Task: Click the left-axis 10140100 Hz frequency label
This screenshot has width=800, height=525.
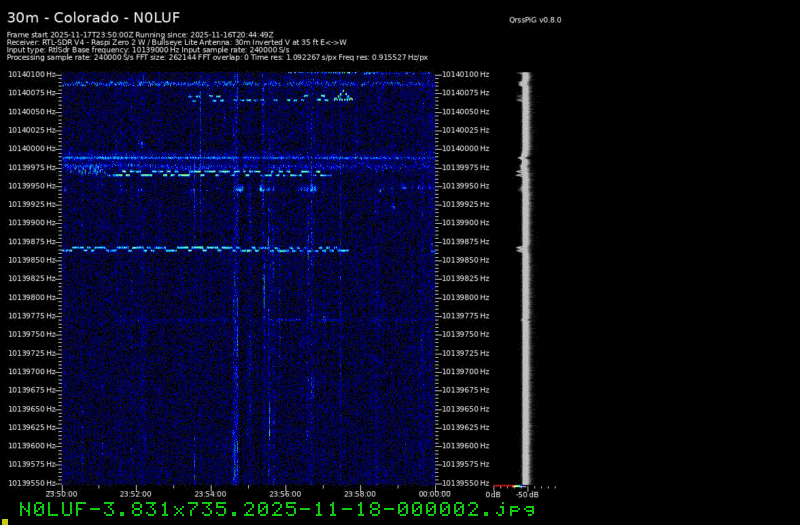Action: [x=33, y=74]
